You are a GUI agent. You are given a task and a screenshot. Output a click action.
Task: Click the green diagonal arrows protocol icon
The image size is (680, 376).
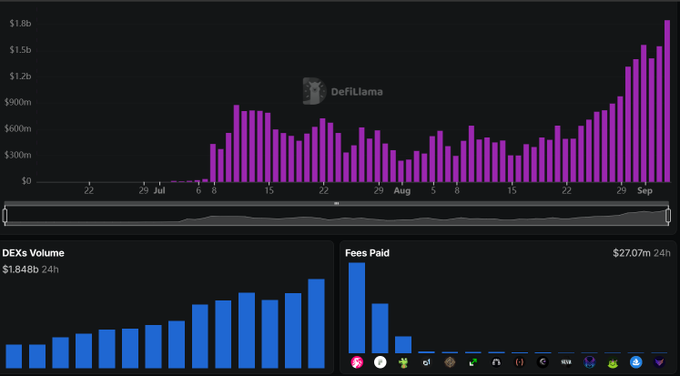tap(473, 362)
